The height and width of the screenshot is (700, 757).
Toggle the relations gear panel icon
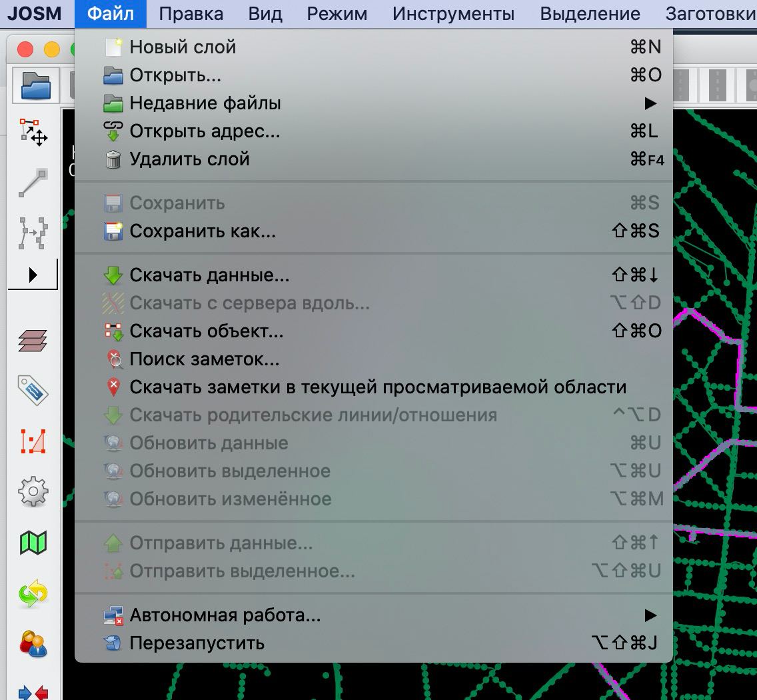click(x=33, y=492)
